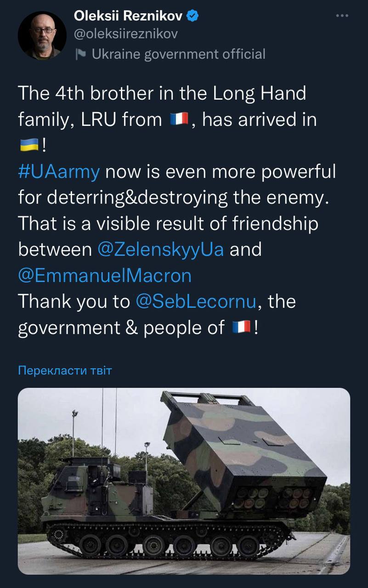Image resolution: width=368 pixels, height=588 pixels.
Task: Click the French flag emoji after "LRU from"
Action: (179, 120)
